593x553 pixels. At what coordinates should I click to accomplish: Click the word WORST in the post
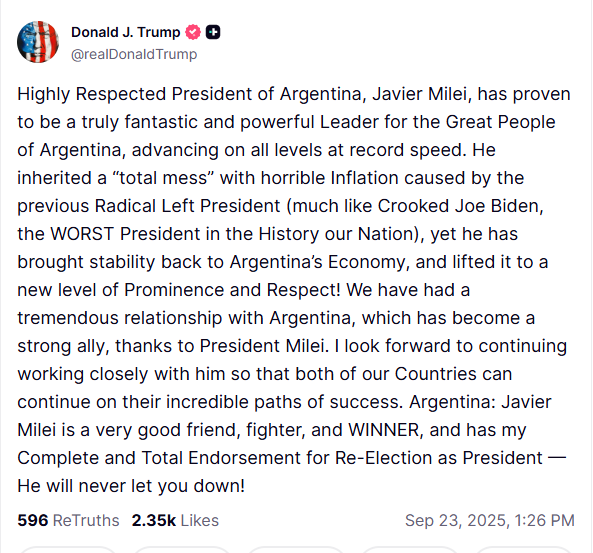pos(82,234)
